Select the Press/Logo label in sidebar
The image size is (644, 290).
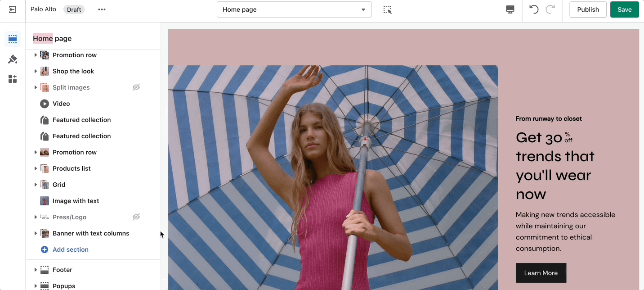tap(69, 217)
